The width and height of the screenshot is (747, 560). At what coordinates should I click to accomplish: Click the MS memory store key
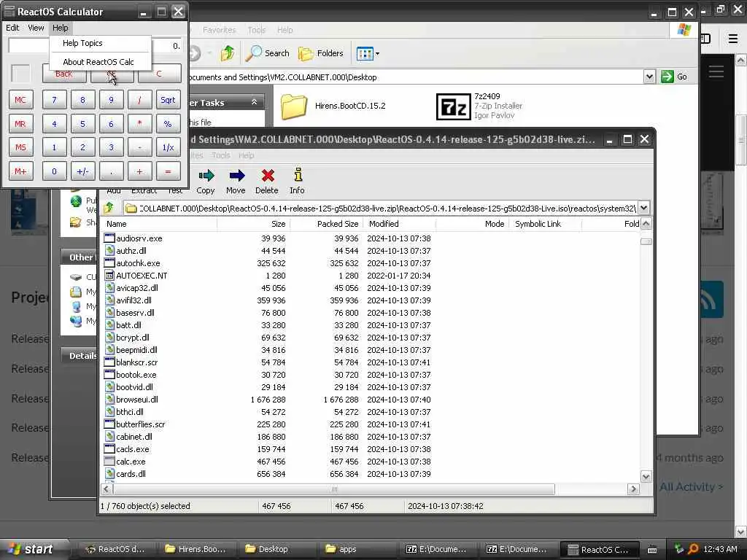(x=20, y=147)
